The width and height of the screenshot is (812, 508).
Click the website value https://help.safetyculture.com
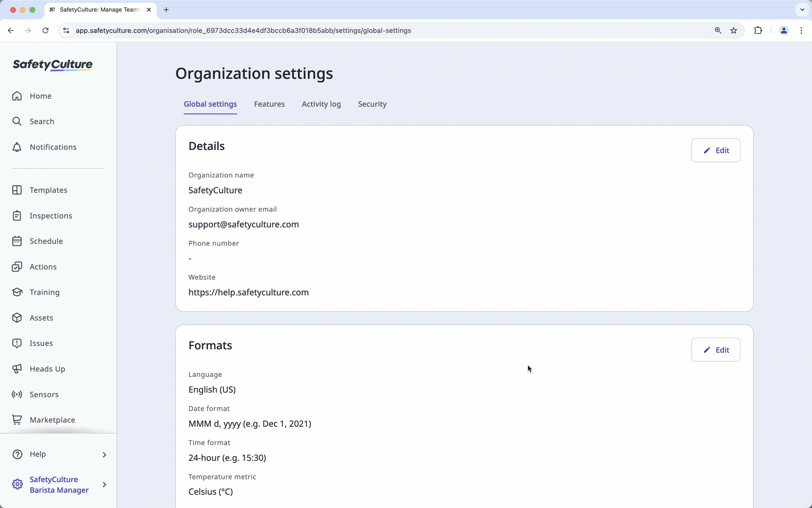(x=248, y=292)
